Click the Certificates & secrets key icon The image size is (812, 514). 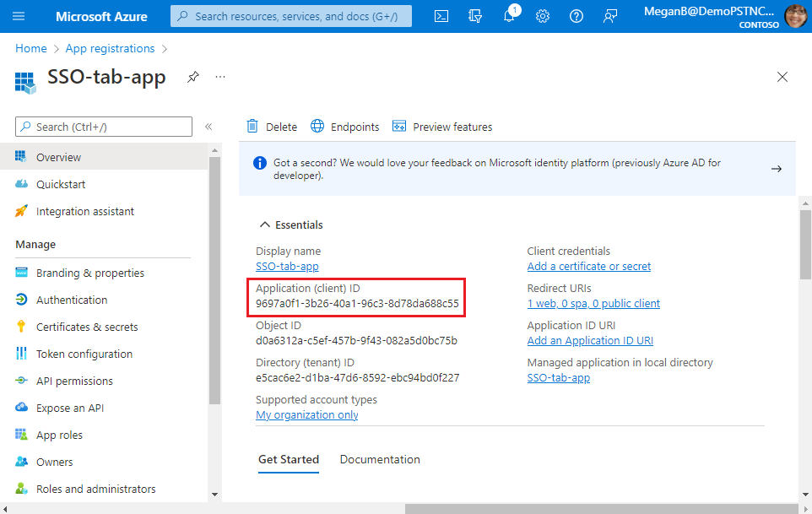pyautogui.click(x=21, y=326)
